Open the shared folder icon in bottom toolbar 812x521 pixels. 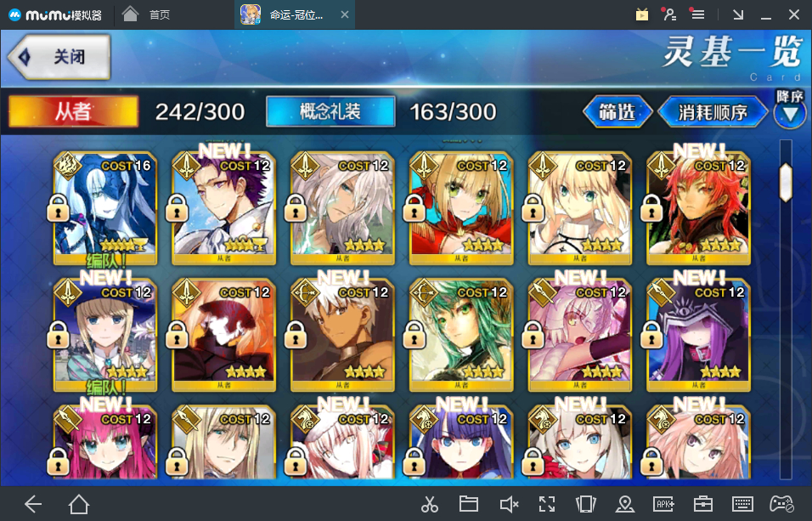click(x=469, y=504)
